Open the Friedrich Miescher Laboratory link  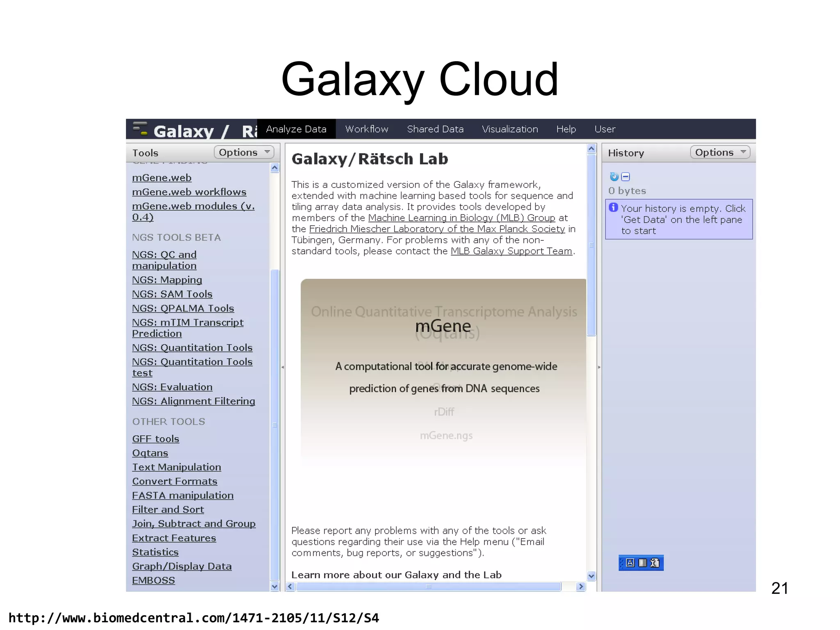coord(437,229)
